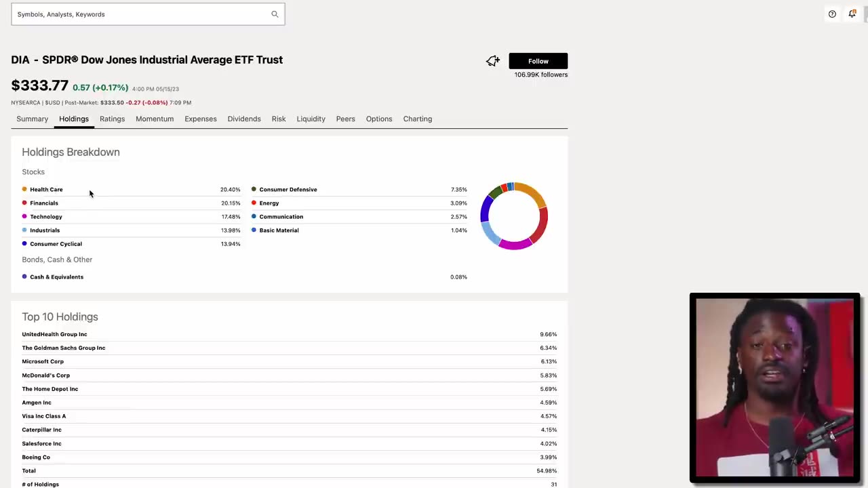Click the Technology magenta legend dot
The image size is (868, 488).
24,216
